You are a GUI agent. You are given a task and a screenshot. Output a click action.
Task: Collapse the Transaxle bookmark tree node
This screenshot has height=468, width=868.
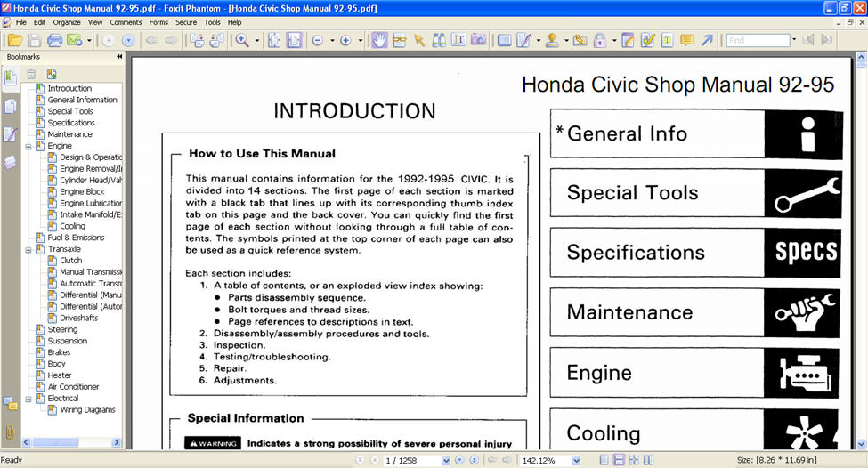28,250
